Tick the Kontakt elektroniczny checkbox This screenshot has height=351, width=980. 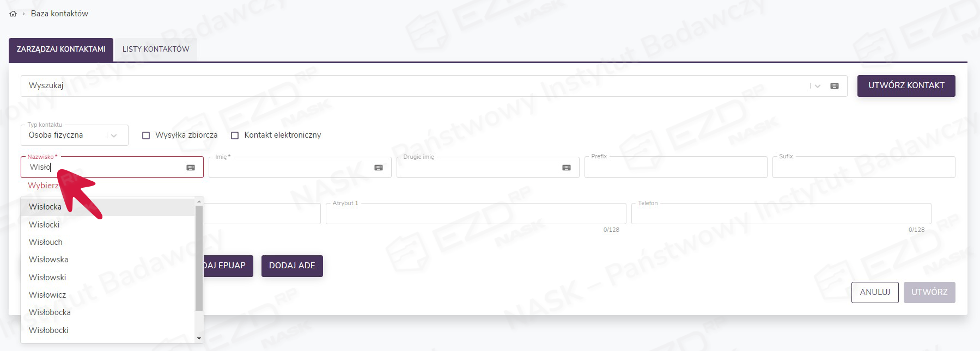pos(235,136)
